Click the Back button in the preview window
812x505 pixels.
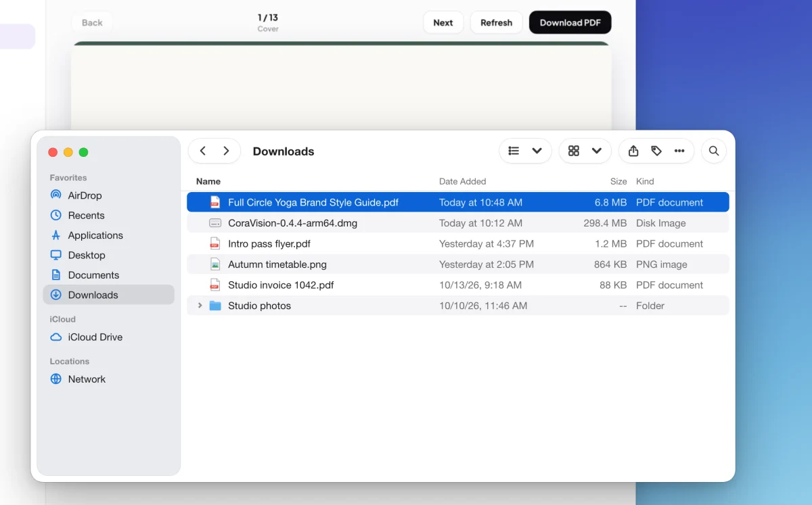(x=92, y=22)
